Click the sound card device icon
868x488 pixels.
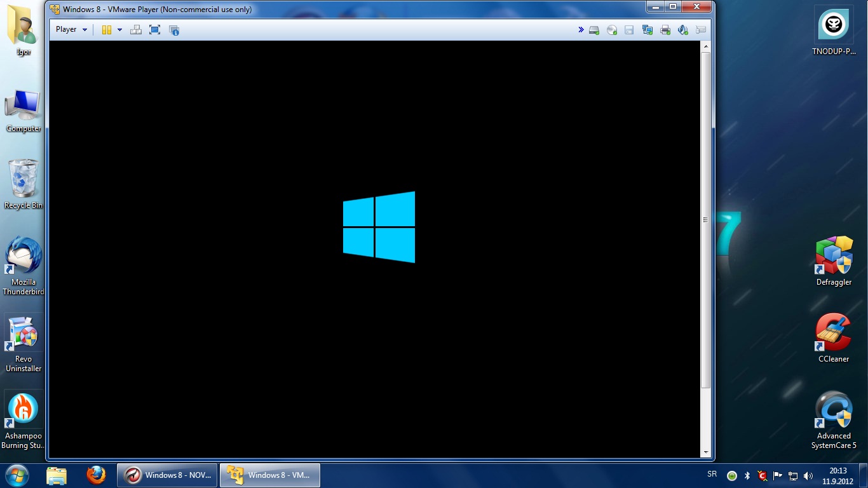coord(683,30)
